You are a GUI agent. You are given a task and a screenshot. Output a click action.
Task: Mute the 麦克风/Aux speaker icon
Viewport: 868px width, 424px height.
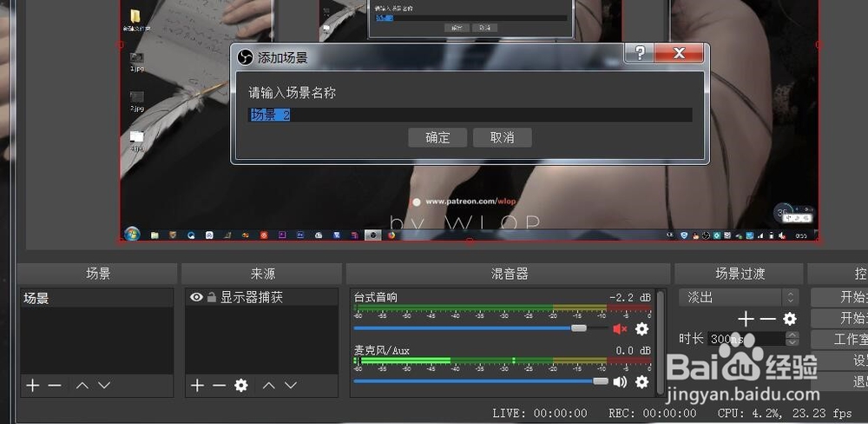tap(620, 381)
